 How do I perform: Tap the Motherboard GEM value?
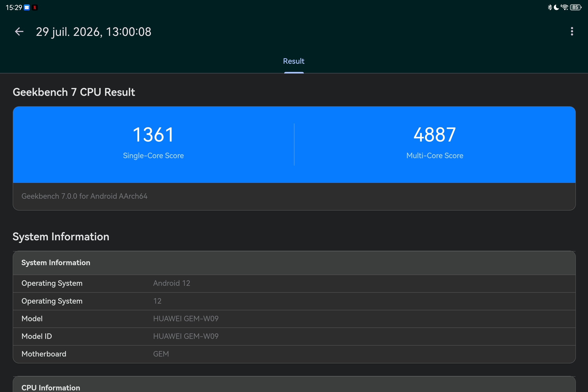coord(161,354)
